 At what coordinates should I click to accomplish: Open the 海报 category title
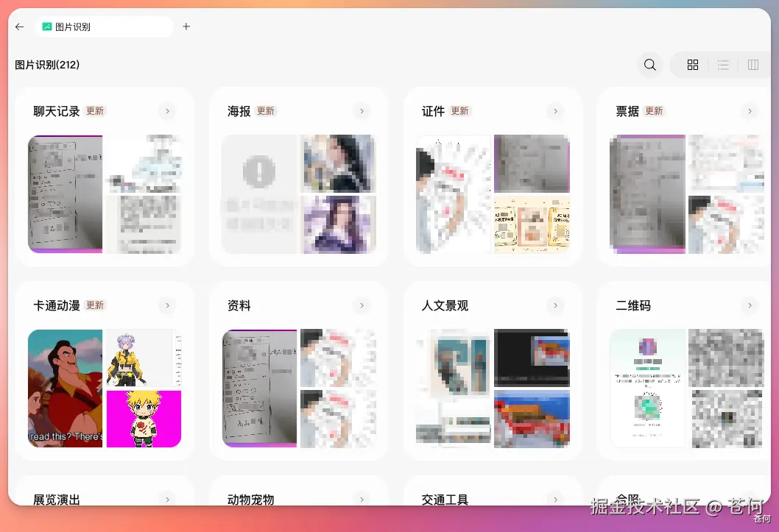[239, 111]
